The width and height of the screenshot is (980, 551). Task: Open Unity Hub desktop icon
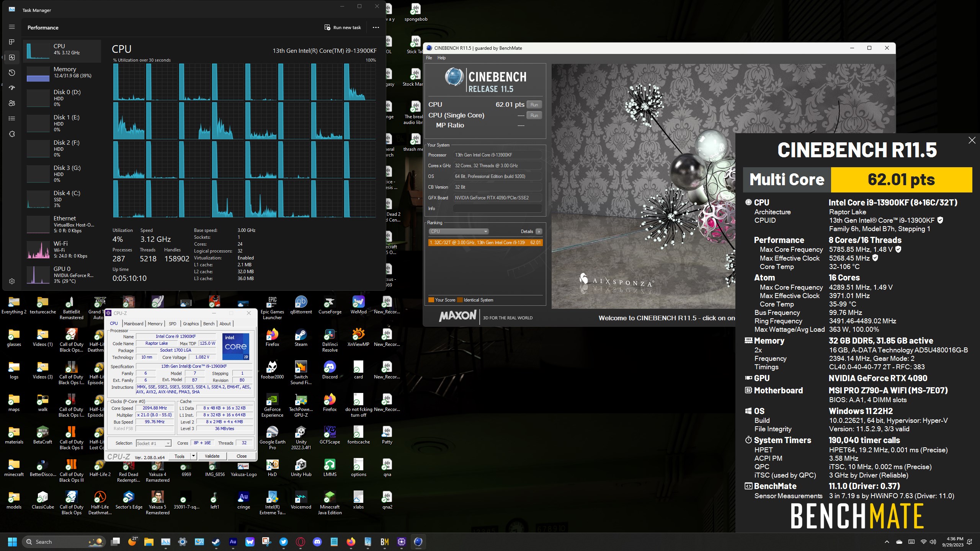click(301, 468)
